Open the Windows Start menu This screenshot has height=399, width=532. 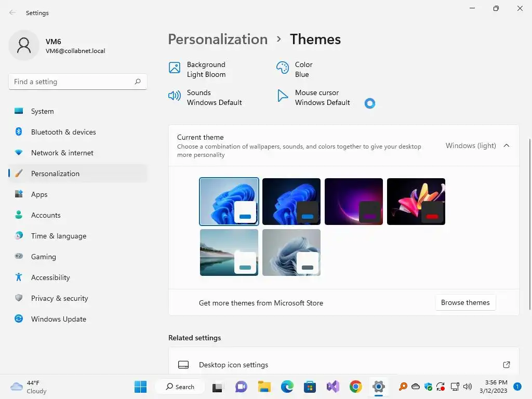pos(140,387)
